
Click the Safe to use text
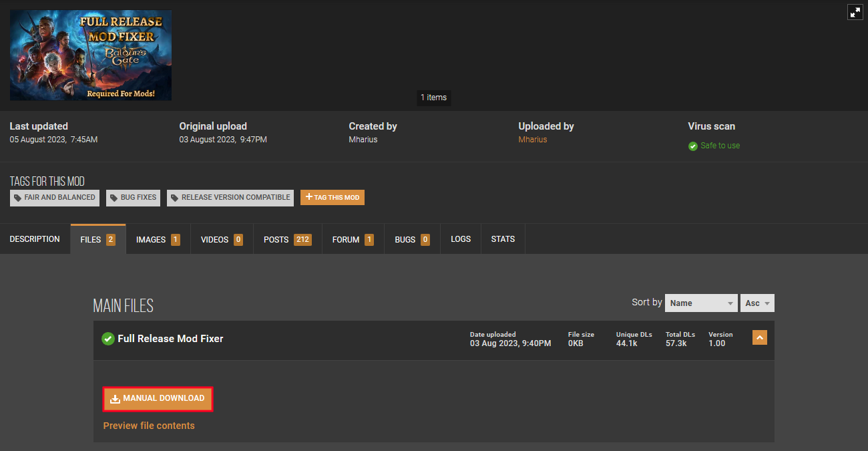[x=720, y=146]
